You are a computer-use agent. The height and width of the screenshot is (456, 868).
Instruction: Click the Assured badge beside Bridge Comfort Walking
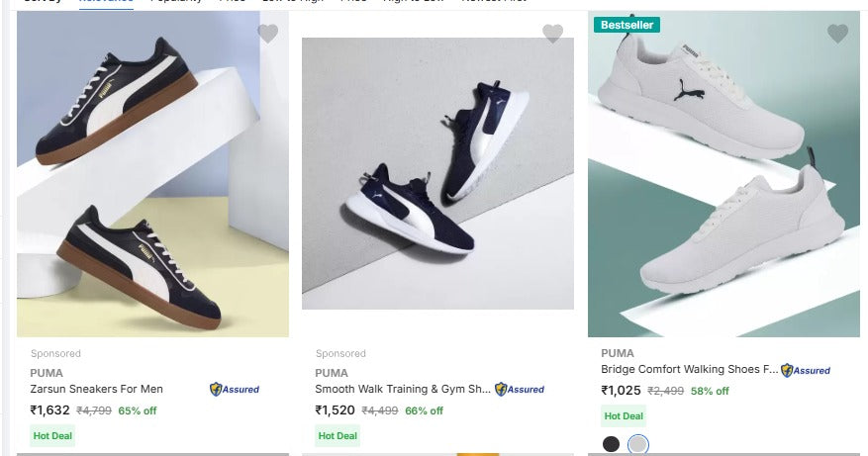[806, 370]
